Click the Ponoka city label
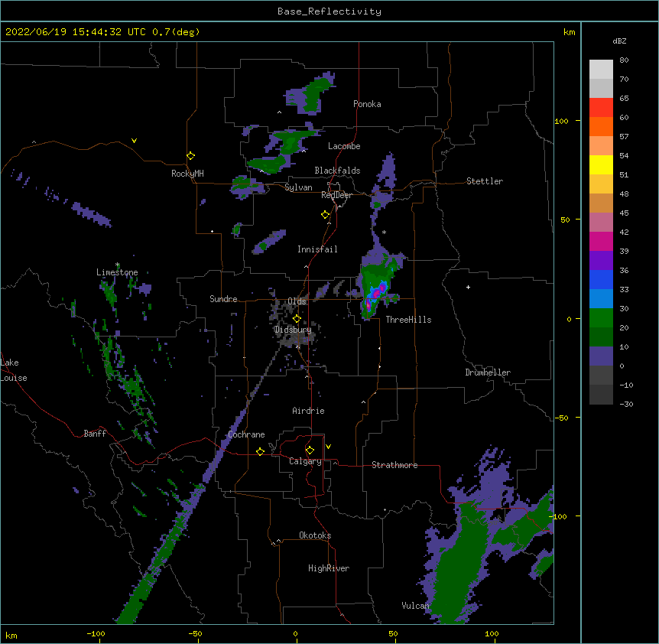The height and width of the screenshot is (644, 659). point(367,104)
